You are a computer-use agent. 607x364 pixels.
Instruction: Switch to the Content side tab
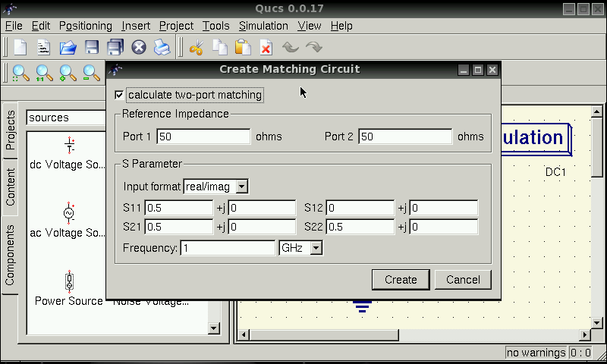[x=10, y=187]
